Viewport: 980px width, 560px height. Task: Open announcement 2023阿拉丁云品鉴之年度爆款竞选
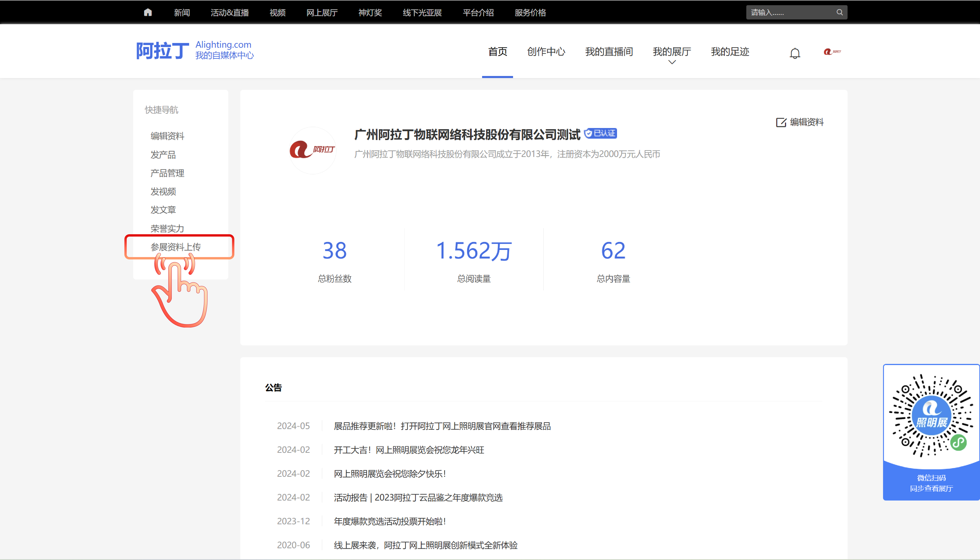tap(418, 498)
